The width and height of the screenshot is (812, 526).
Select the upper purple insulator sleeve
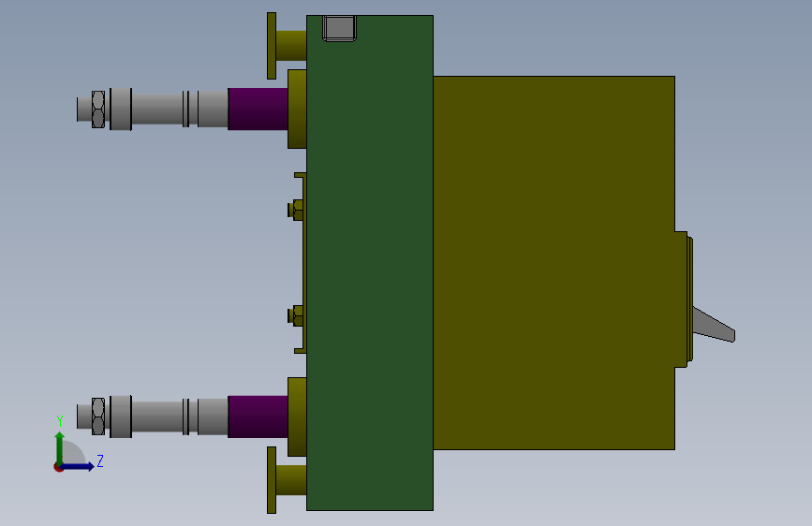pyautogui.click(x=258, y=109)
